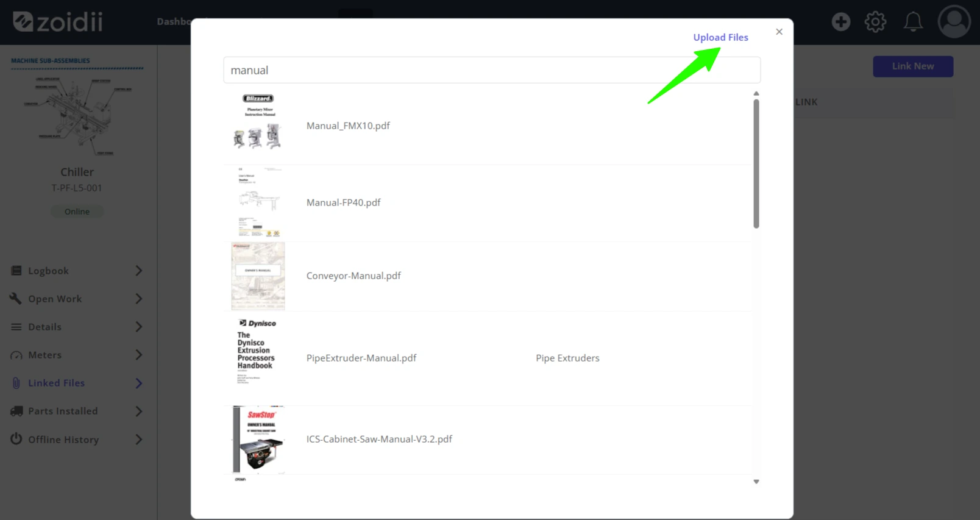
Task: Click the Parts Installed truck icon
Action: click(16, 411)
